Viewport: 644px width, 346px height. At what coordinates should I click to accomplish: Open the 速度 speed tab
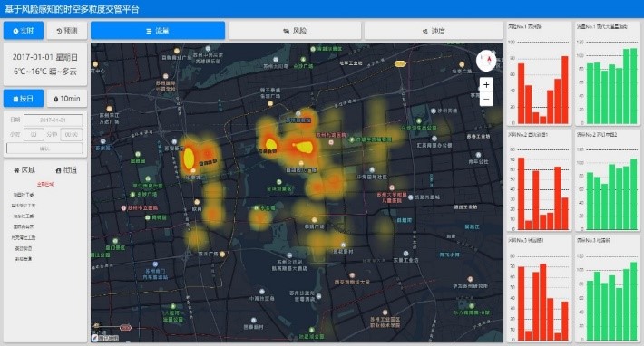point(434,31)
